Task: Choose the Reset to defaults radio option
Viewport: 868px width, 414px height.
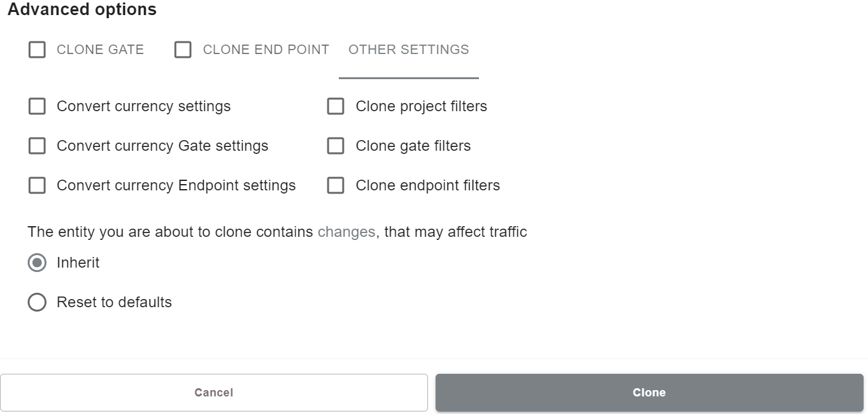Action: (37, 302)
